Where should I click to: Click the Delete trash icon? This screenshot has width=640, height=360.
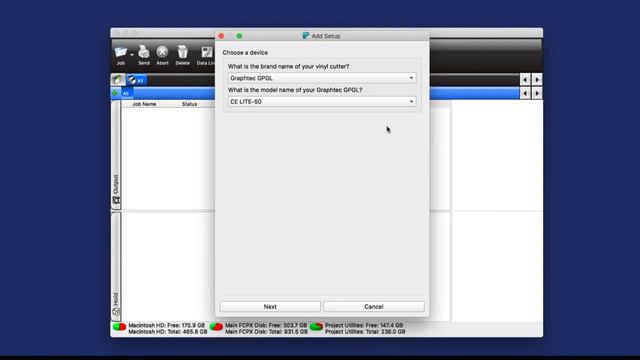pyautogui.click(x=182, y=52)
